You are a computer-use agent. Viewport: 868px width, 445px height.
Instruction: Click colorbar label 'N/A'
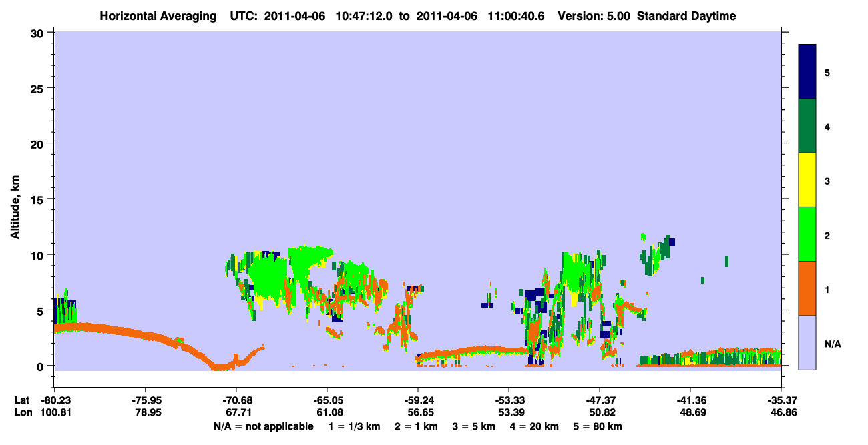832,344
